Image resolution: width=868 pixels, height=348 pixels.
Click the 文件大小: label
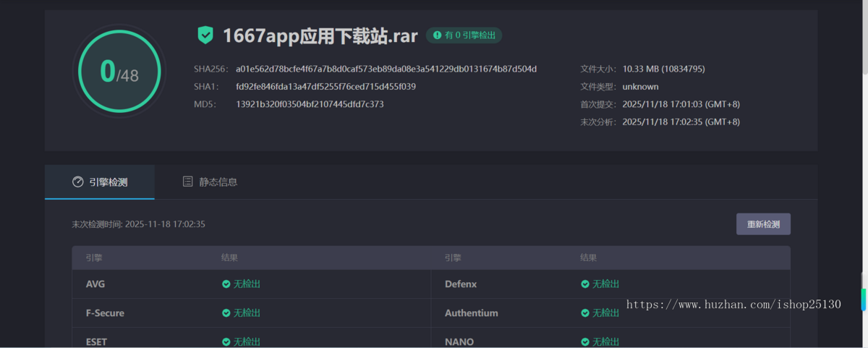point(598,69)
